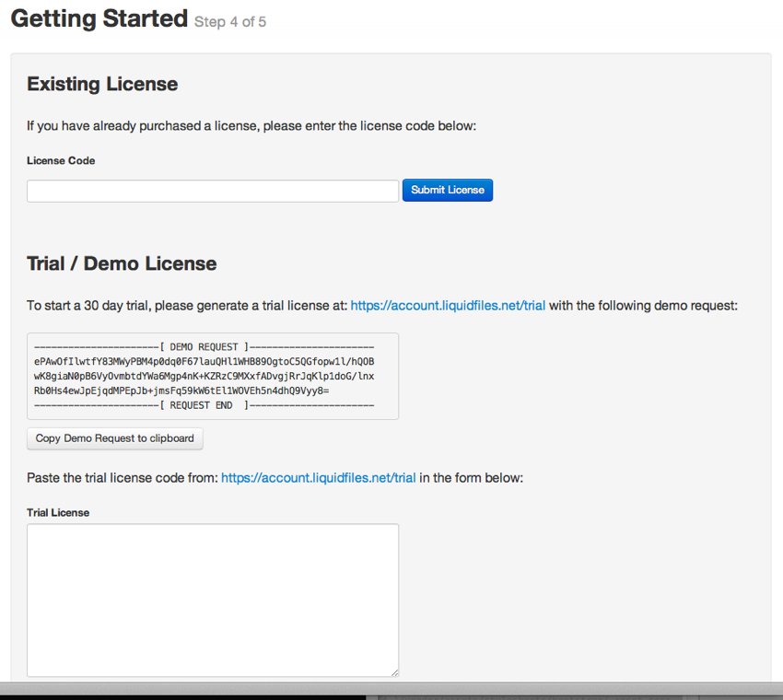The image size is (783, 700).
Task: Click the Trial / Demo License section heading
Action: click(122, 263)
